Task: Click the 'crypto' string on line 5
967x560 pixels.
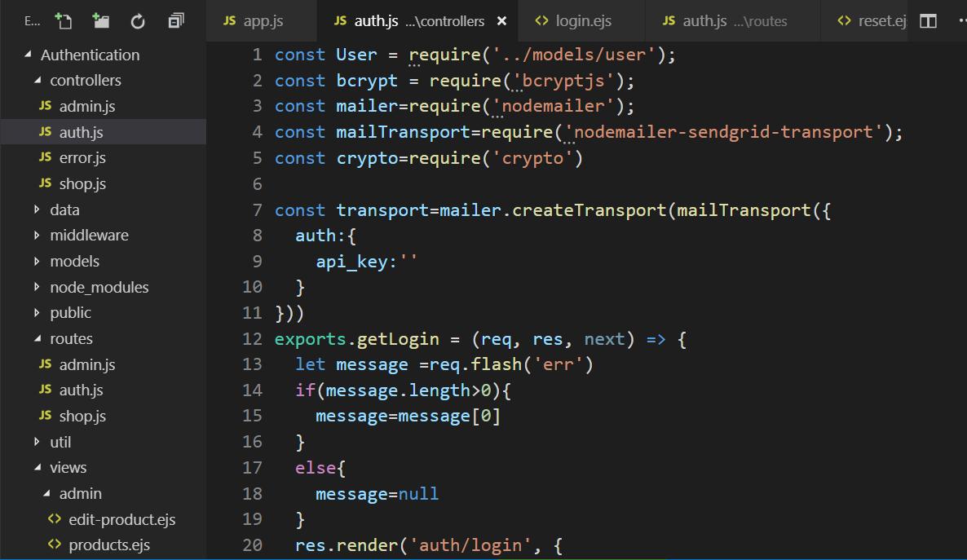Action: (532, 158)
